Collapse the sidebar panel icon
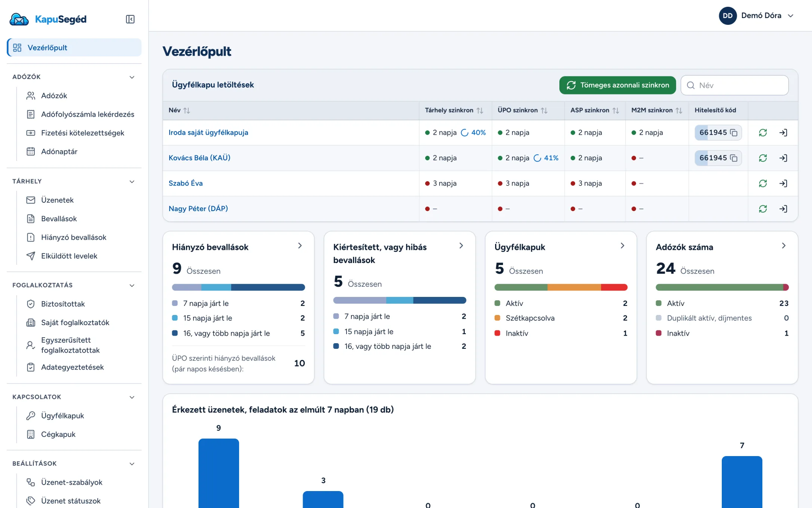Viewport: 812px width, 508px height. pos(130,19)
